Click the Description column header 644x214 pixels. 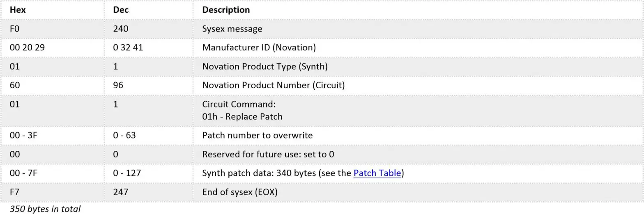pyautogui.click(x=226, y=10)
